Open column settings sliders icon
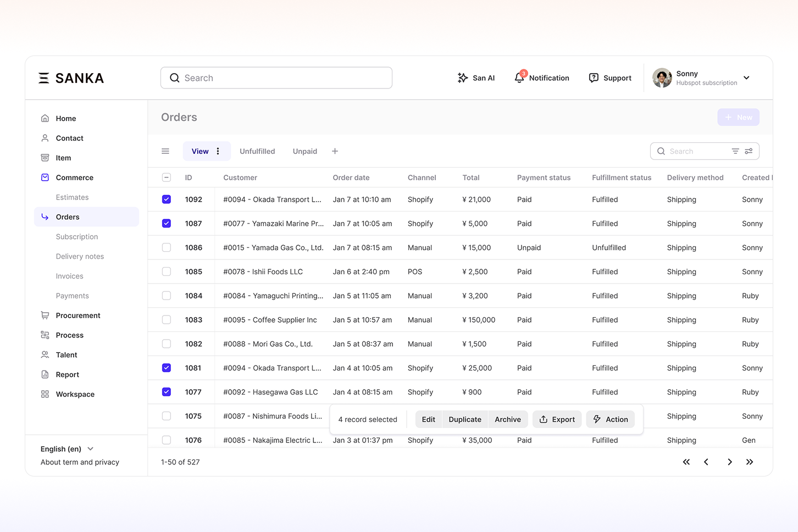This screenshot has width=798, height=532. [x=749, y=151]
